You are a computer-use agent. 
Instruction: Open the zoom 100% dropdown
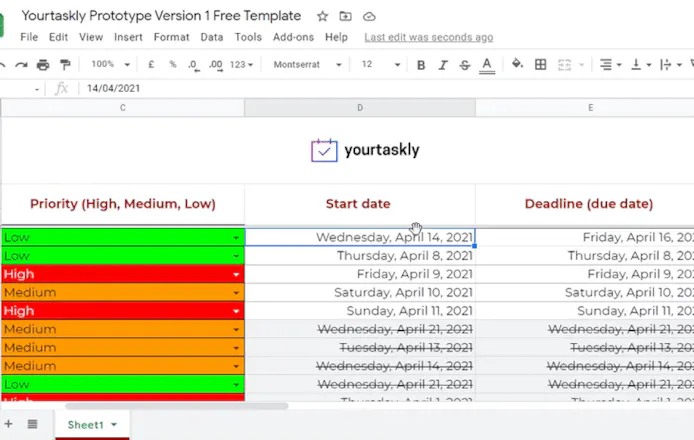tap(110, 65)
